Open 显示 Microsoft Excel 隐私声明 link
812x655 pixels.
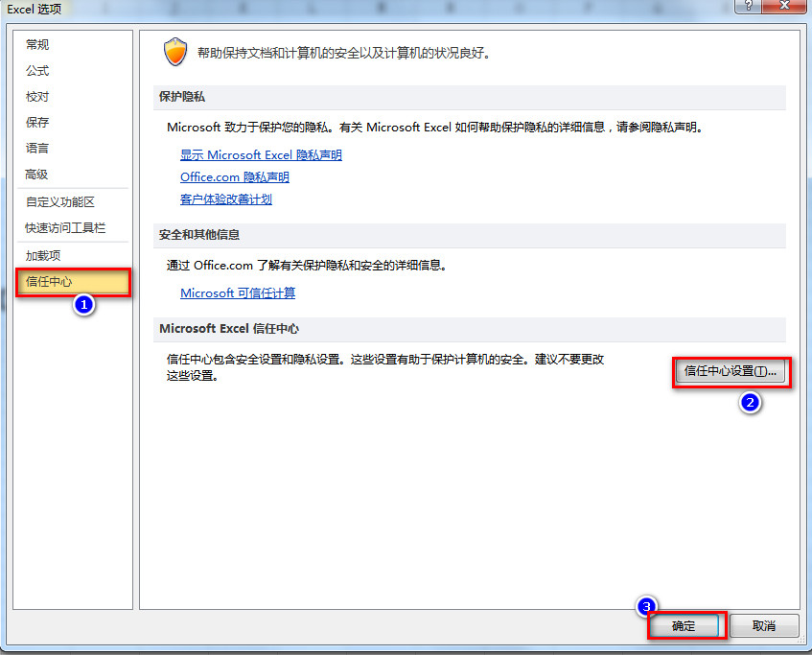pyautogui.click(x=261, y=155)
